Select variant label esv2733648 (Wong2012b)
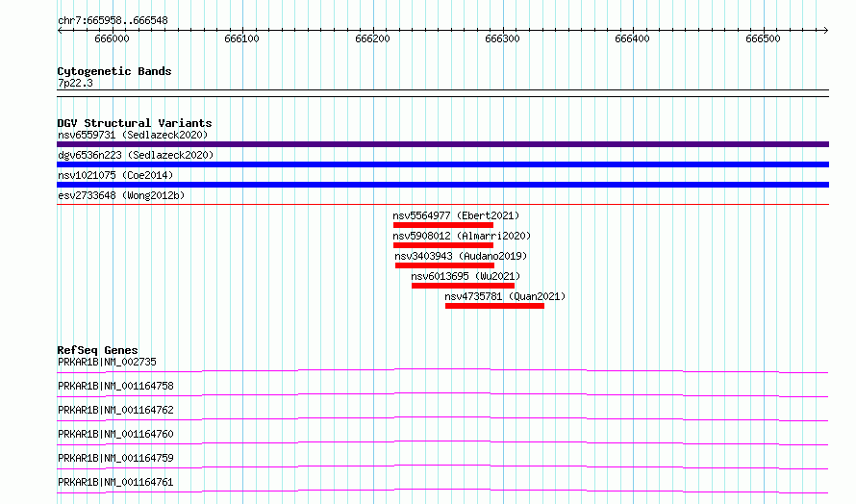This screenshot has height=504, width=856. pos(121,195)
